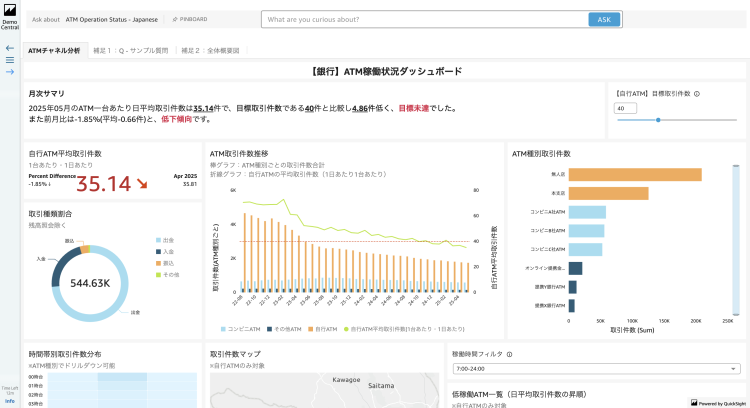Screen dimensions: 750x408
Task: Click info icon beside 目標取引件数 label
Action: pos(697,94)
